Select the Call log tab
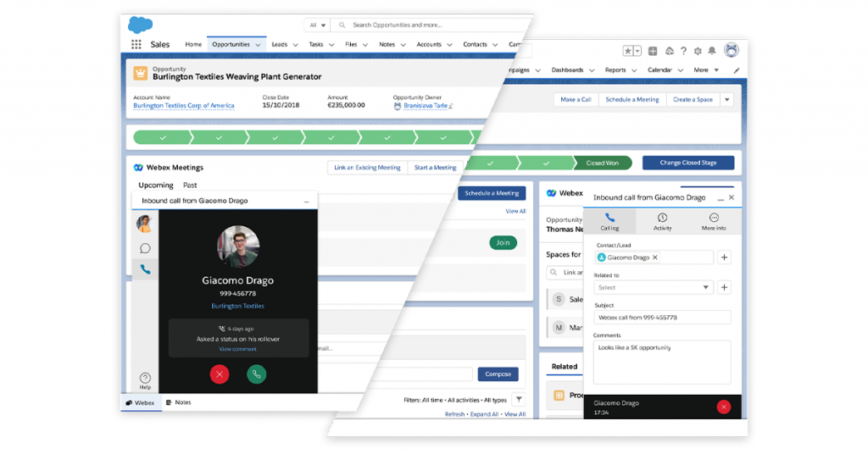 [x=609, y=221]
